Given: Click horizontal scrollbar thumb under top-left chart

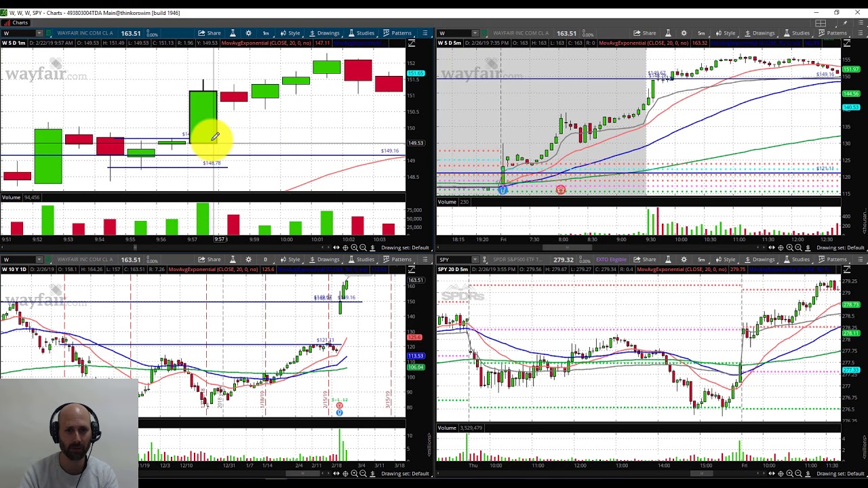Looking at the screenshot, I should (134, 247).
